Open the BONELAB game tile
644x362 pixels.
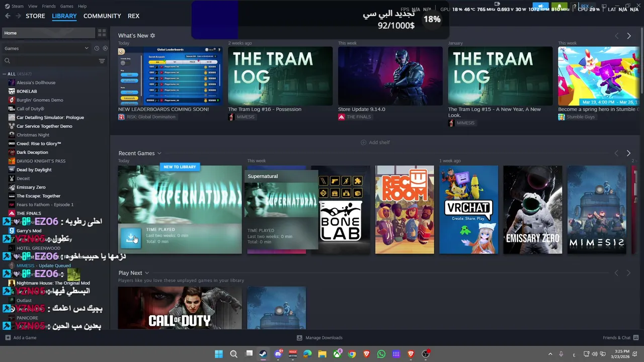click(341, 210)
